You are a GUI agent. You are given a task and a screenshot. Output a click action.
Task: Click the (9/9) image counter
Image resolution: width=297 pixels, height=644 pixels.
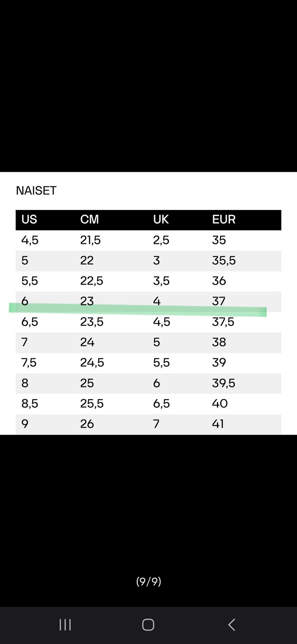pos(148,581)
